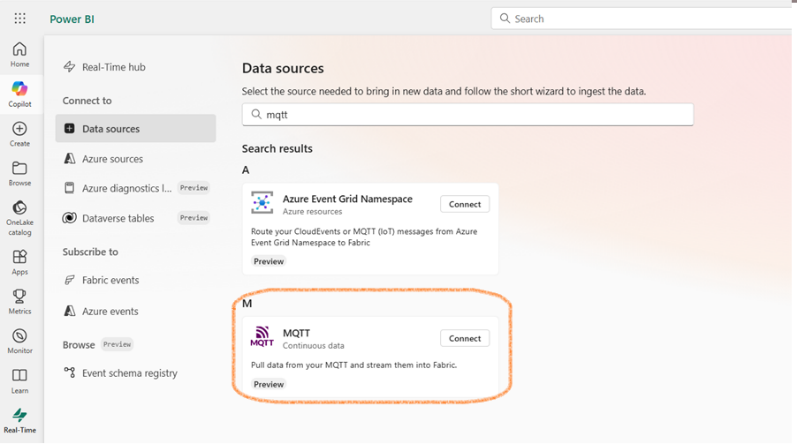Connect the MQTT source
The width and height of the screenshot is (797, 444).
pos(465,338)
